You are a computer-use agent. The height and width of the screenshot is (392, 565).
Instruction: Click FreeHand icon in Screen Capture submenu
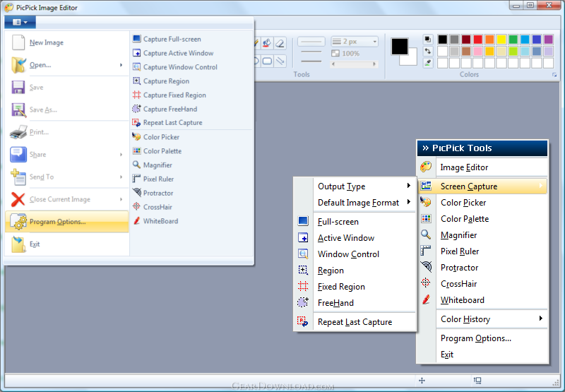(303, 302)
